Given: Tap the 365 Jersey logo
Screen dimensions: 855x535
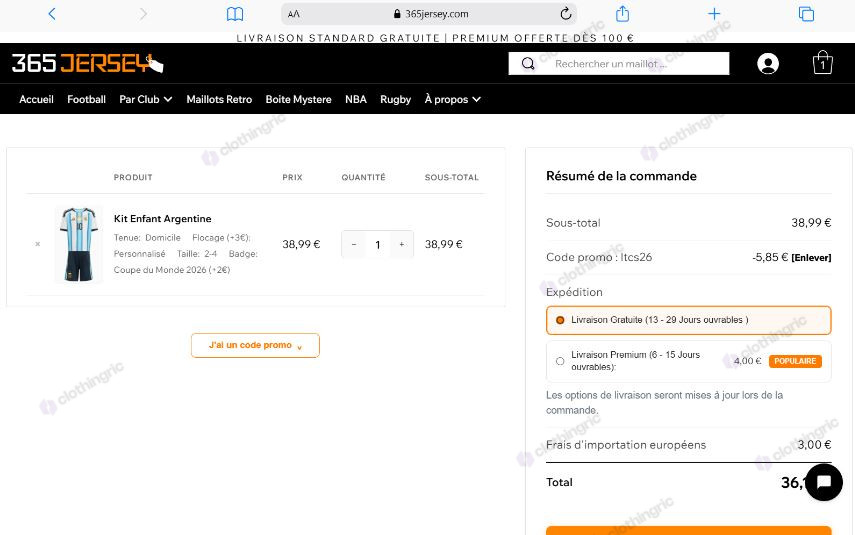Looking at the screenshot, I should pyautogui.click(x=87, y=63).
